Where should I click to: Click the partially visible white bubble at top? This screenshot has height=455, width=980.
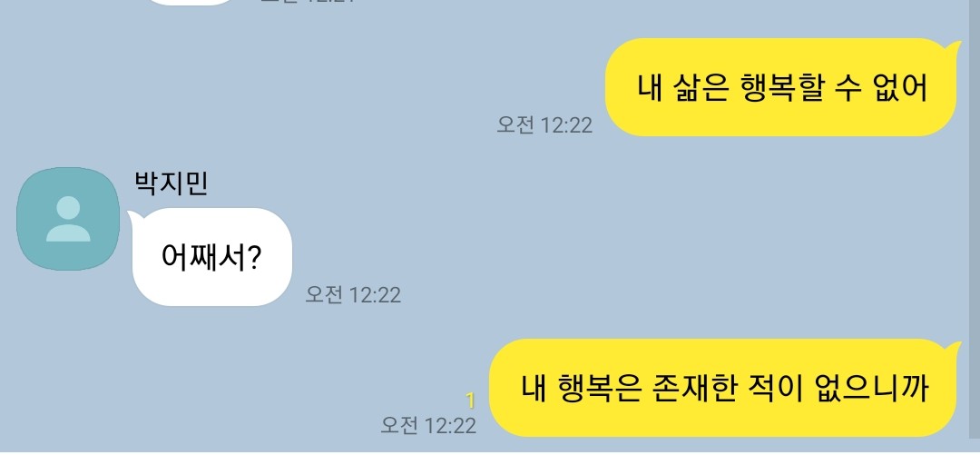191,3
